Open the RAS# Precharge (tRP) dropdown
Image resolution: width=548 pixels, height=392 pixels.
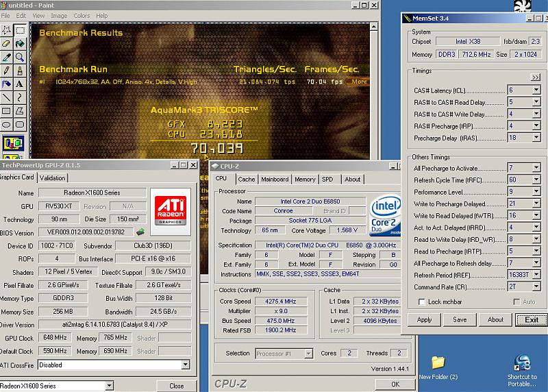point(536,126)
